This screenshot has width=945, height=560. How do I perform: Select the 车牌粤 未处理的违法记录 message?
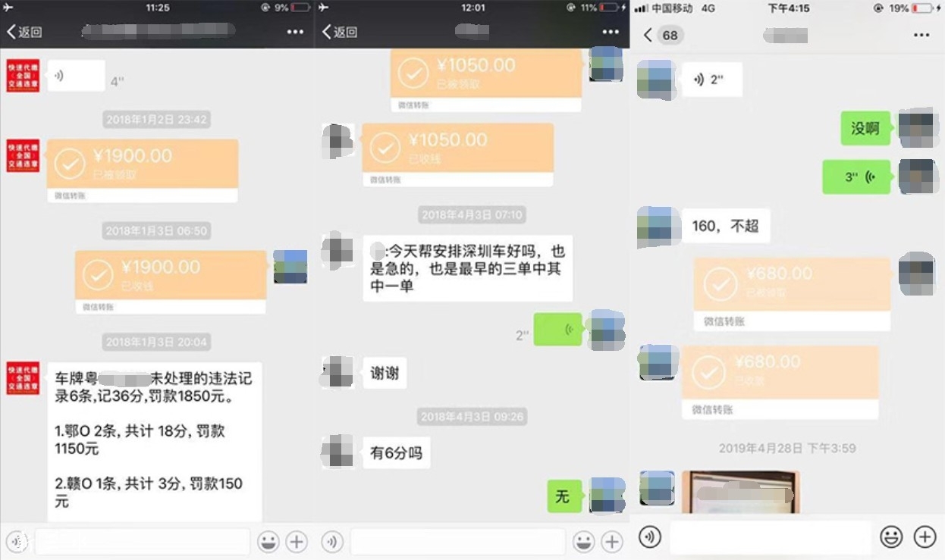[x=155, y=442]
